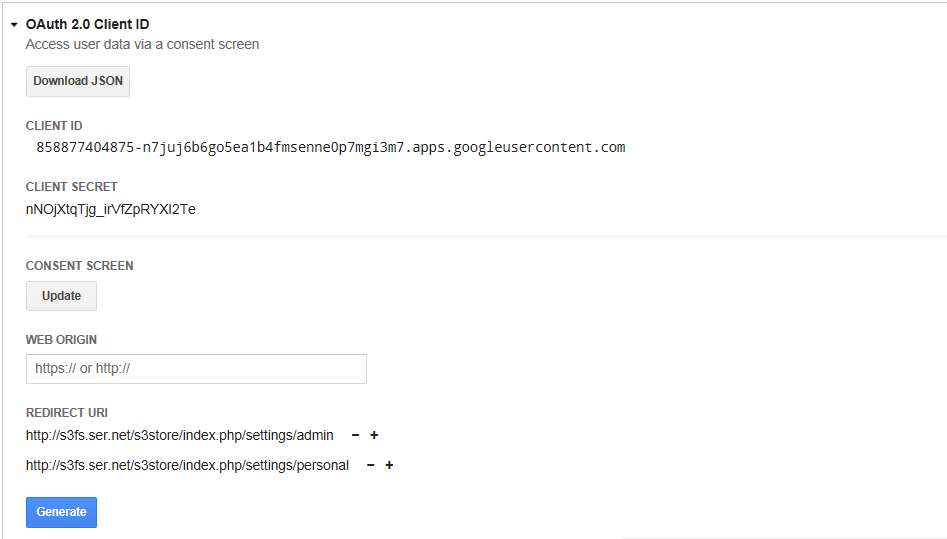Click the OAuth 2.0 Client ID heading
Screen dimensions: 947x539
tap(88, 24)
